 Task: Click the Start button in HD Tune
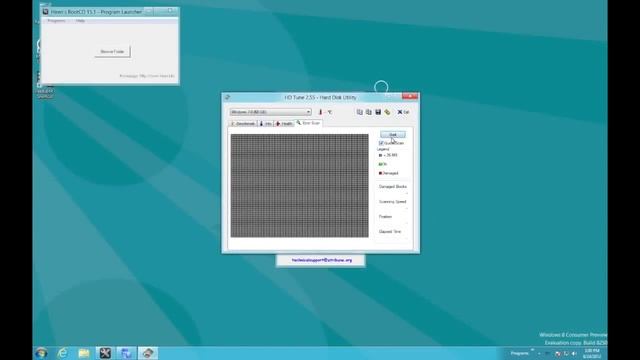coord(393,134)
